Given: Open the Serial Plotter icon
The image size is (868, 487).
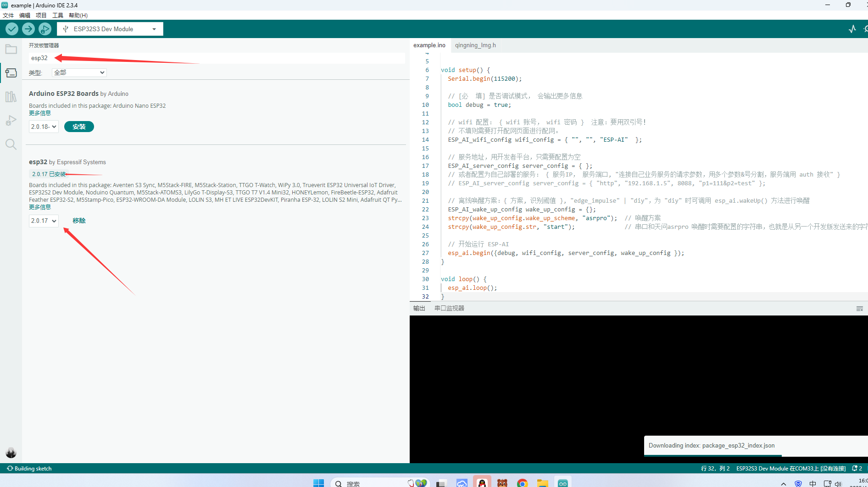Looking at the screenshot, I should [852, 29].
